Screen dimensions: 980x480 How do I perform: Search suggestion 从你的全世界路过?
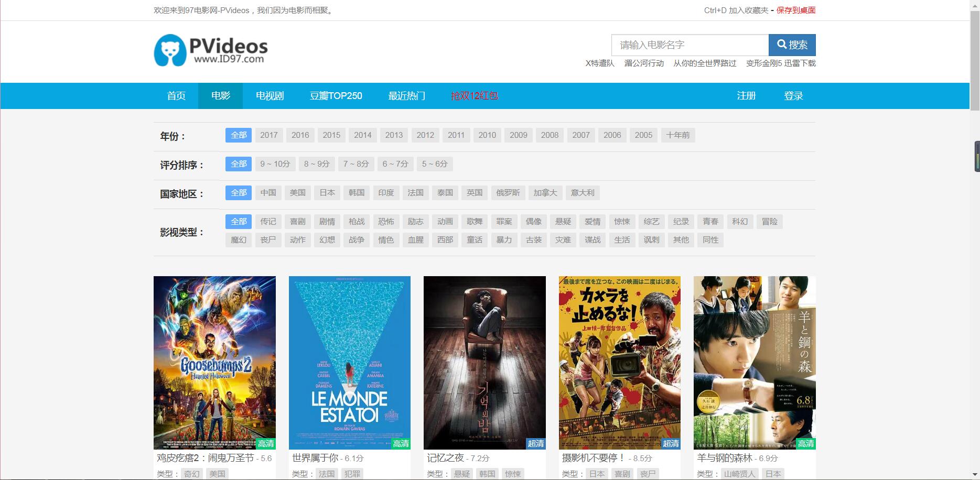pos(705,63)
